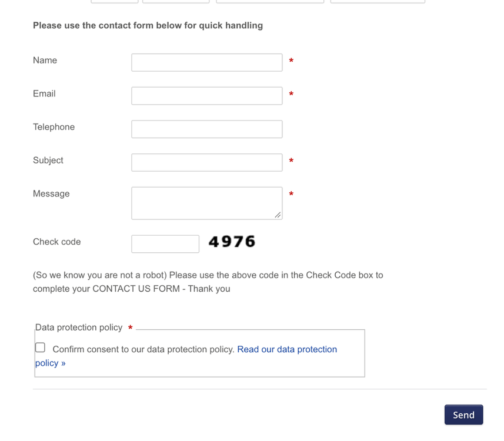This screenshot has height=441, width=504.
Task: Submit the form with the Send button
Action: coord(463,415)
